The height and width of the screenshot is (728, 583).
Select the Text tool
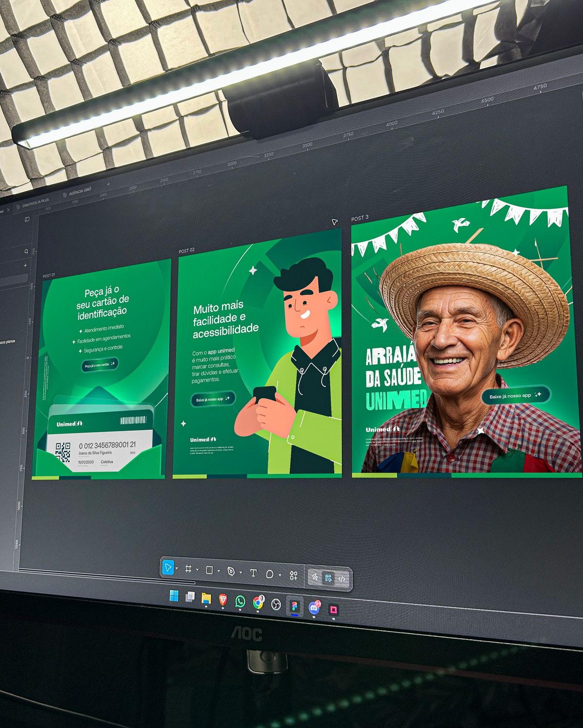click(x=253, y=573)
